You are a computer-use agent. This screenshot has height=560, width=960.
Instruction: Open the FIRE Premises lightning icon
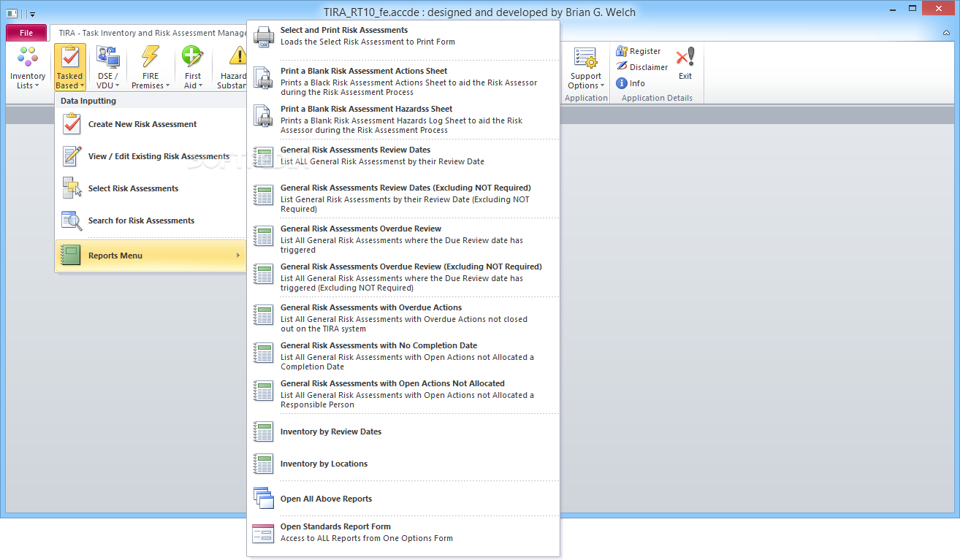click(x=151, y=57)
